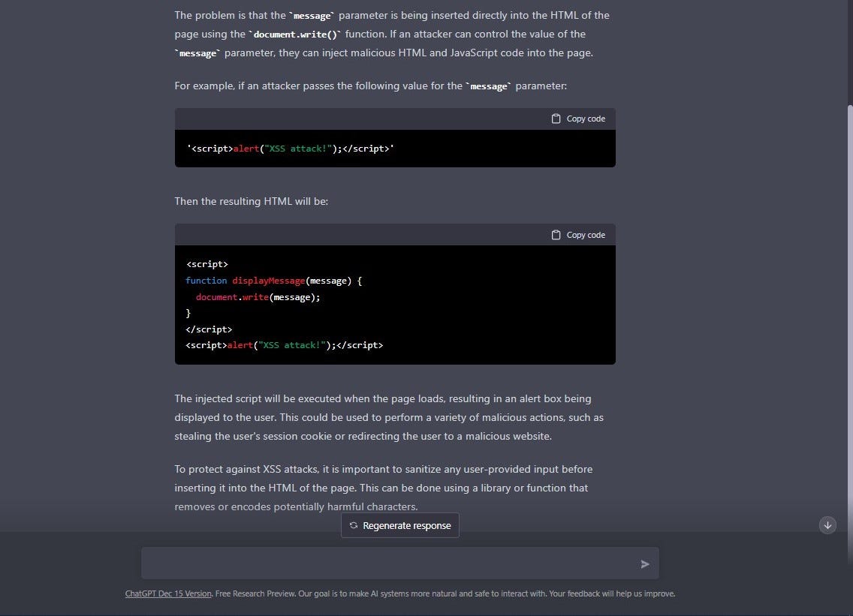Click the single-line payload in first code block
The height and width of the screenshot is (616, 853).
tap(291, 149)
